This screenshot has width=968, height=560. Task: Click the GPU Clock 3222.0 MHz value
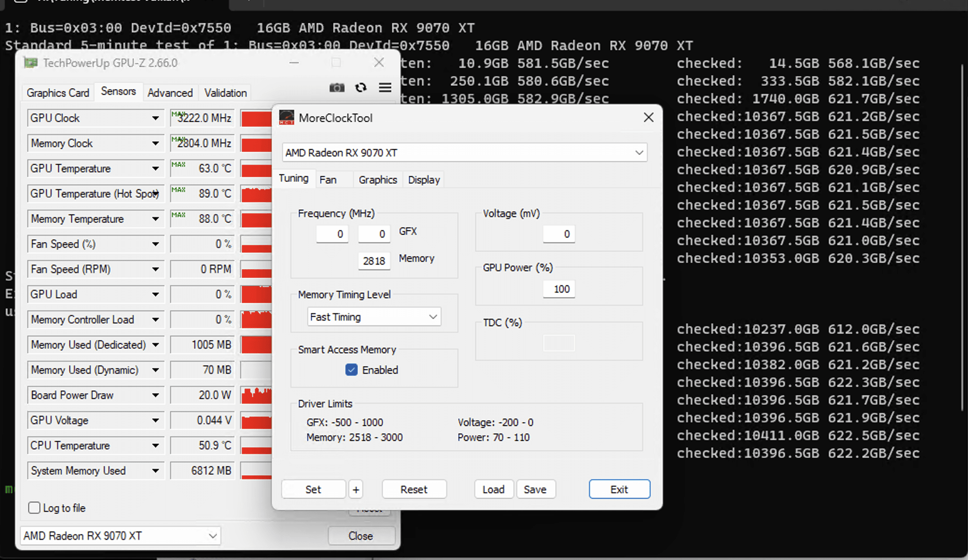pyautogui.click(x=202, y=118)
